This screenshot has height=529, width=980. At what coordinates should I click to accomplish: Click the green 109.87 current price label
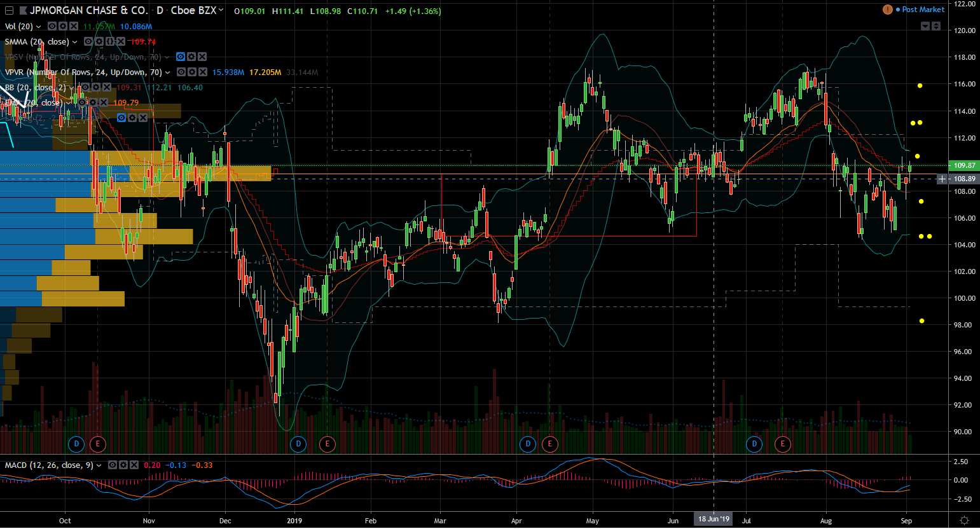964,165
